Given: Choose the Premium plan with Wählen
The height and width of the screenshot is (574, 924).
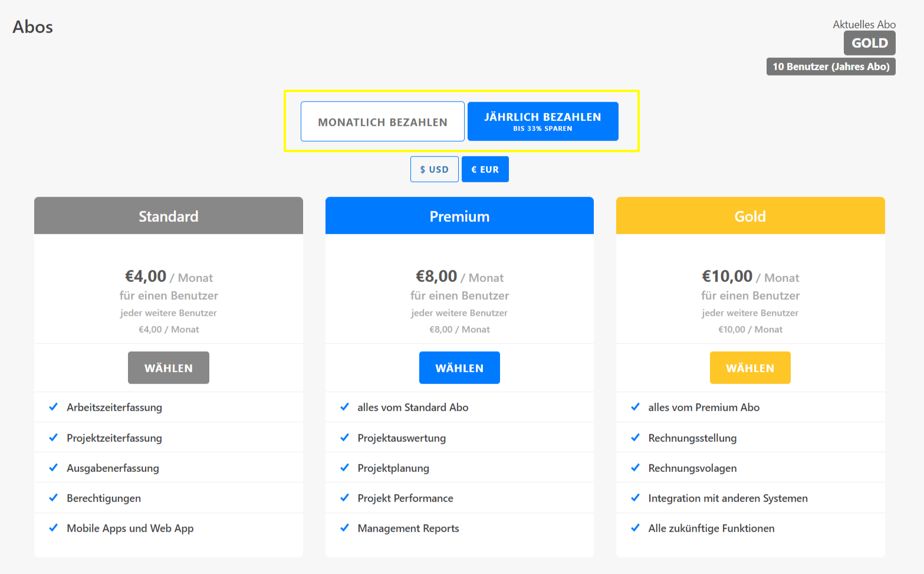Looking at the screenshot, I should [459, 368].
